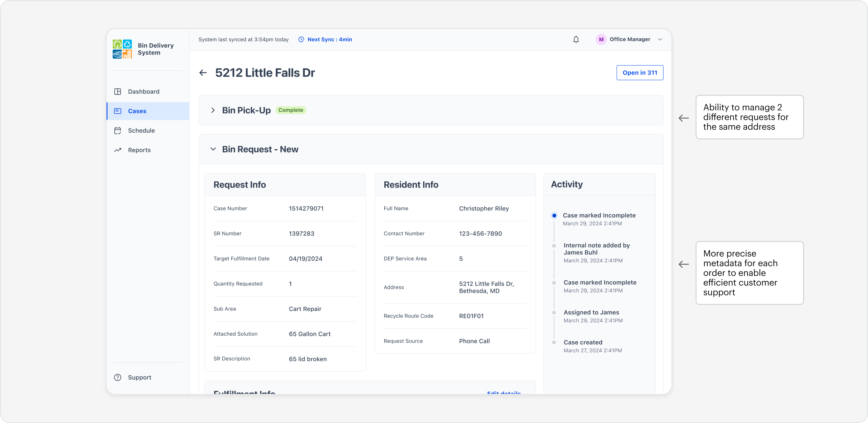868x423 pixels.
Task: Click the 65 lid broken description
Action: (308, 359)
